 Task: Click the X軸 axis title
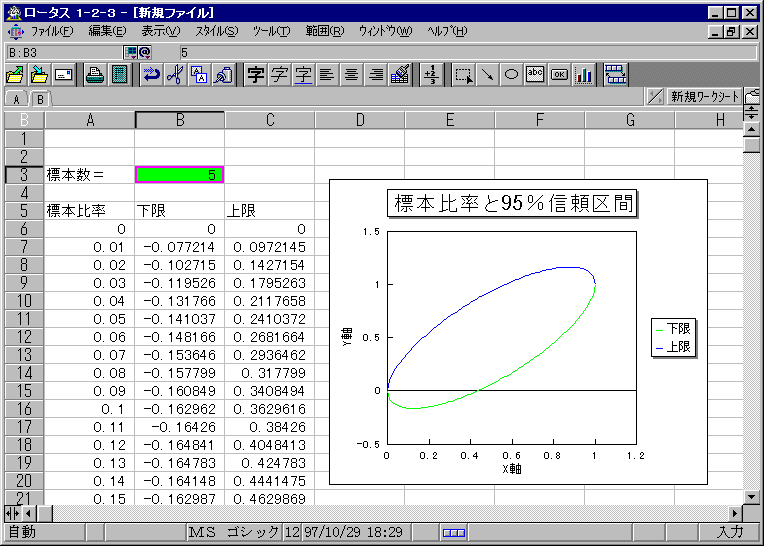[x=512, y=469]
